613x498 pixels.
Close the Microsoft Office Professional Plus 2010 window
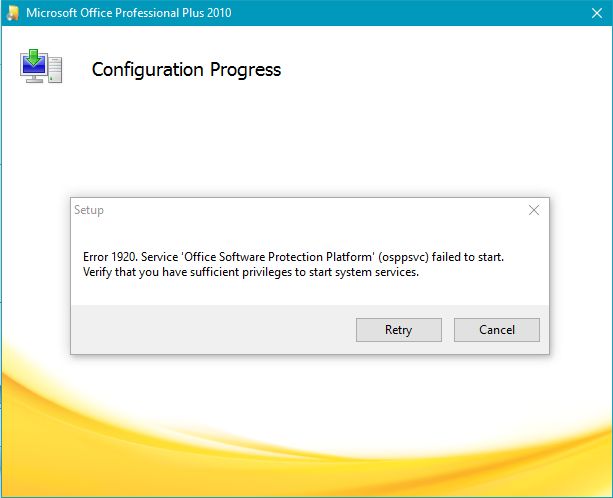click(597, 13)
